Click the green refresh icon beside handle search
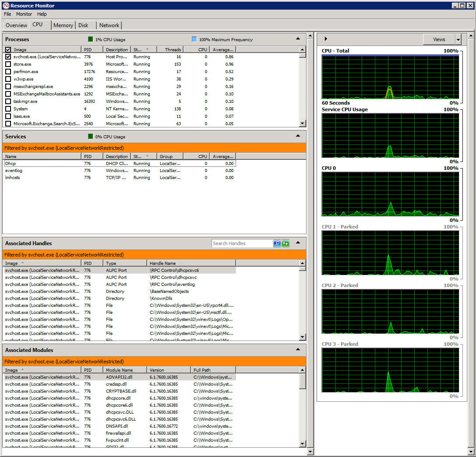Image resolution: width=476 pixels, height=457 pixels. click(286, 243)
